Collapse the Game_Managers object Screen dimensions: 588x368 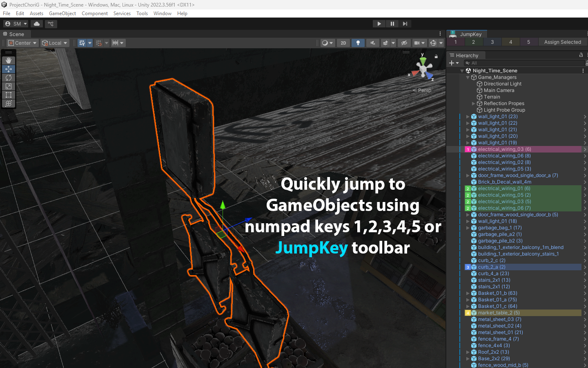coord(468,77)
